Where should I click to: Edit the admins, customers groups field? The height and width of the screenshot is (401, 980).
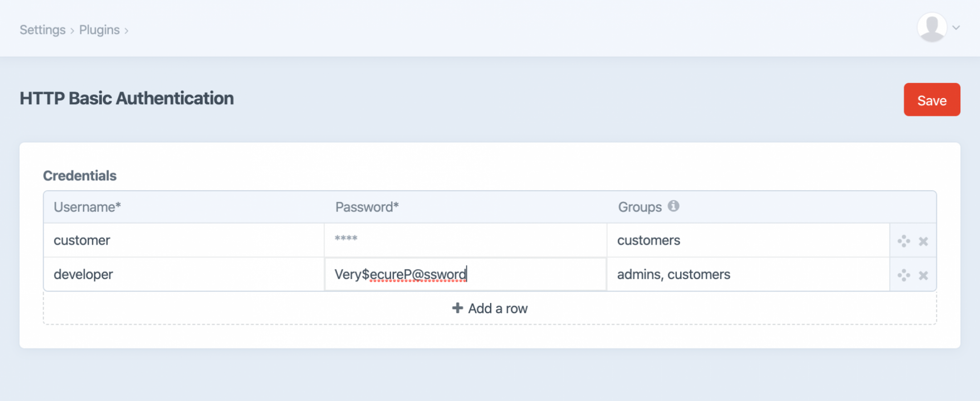[748, 274]
